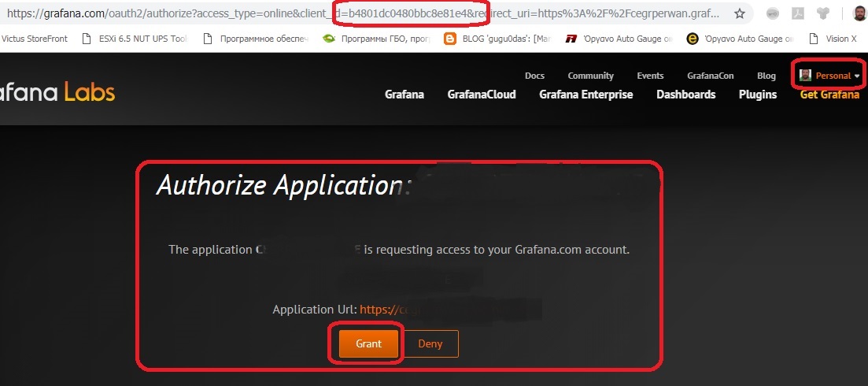Click the ESXi bookmark page icon
The height and width of the screenshot is (386, 868).
point(87,39)
